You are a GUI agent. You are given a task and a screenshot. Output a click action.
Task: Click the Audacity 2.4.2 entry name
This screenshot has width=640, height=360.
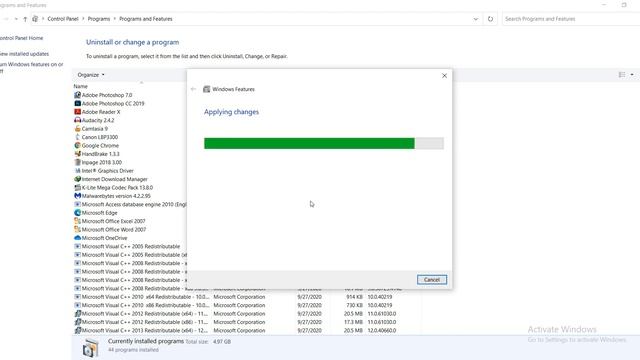(98, 120)
